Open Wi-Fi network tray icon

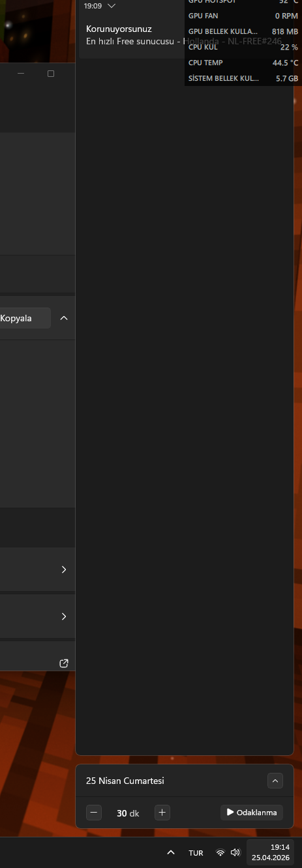click(220, 852)
